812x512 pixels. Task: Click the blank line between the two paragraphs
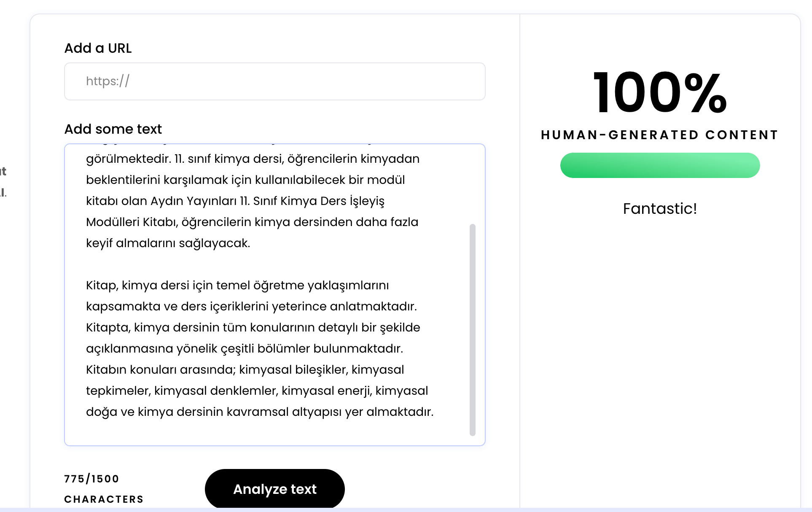(x=266, y=264)
